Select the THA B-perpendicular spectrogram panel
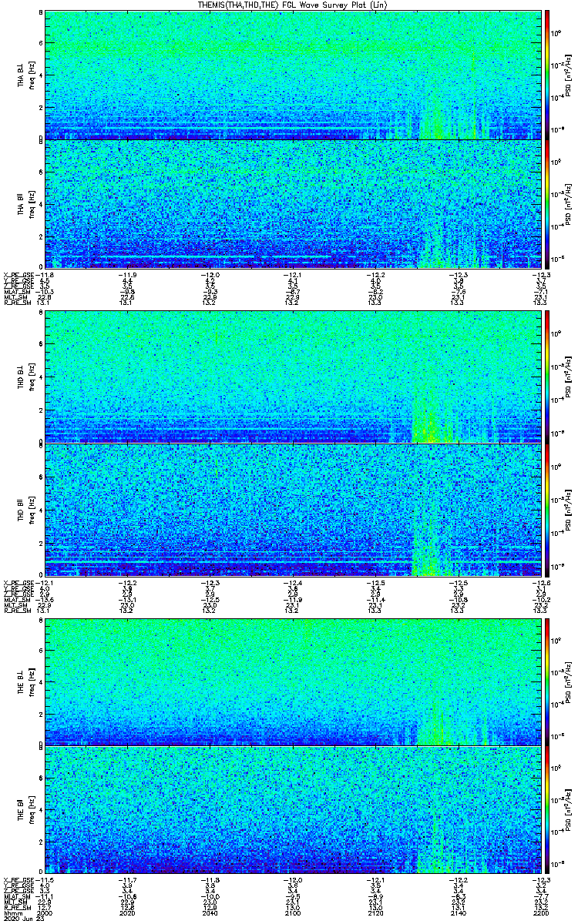The image size is (578, 924). (x=293, y=75)
